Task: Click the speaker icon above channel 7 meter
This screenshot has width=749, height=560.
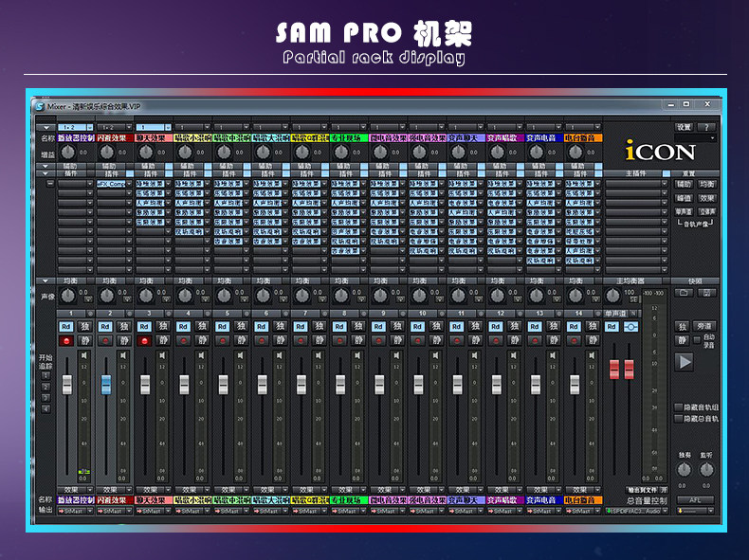Action: click(x=320, y=355)
